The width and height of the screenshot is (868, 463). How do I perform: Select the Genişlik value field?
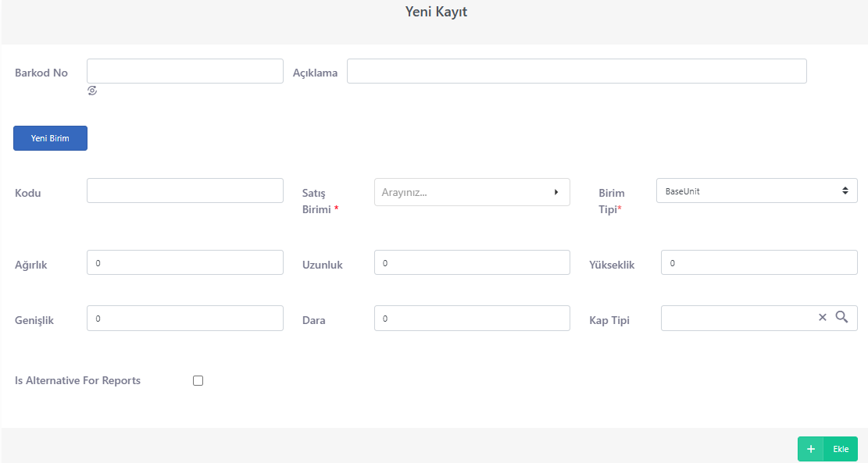click(185, 318)
